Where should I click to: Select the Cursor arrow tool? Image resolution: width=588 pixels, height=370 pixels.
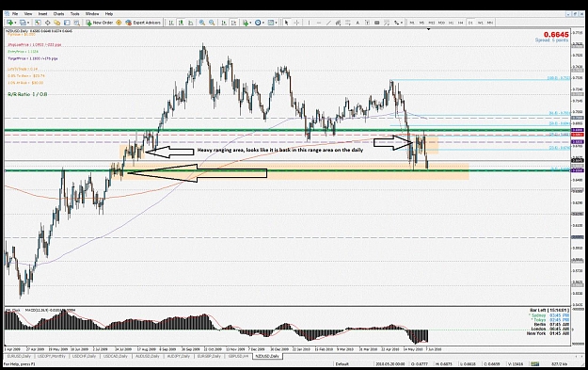(287, 23)
